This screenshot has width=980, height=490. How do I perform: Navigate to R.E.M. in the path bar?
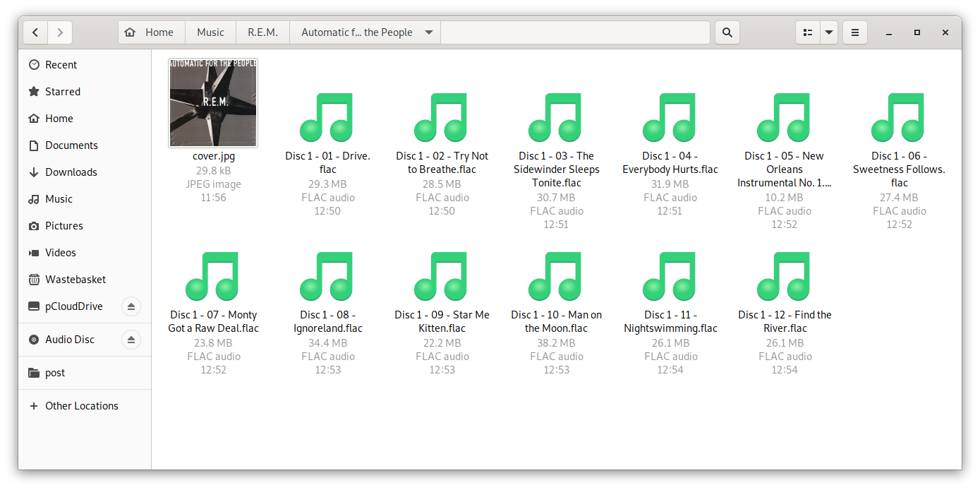[x=262, y=32]
